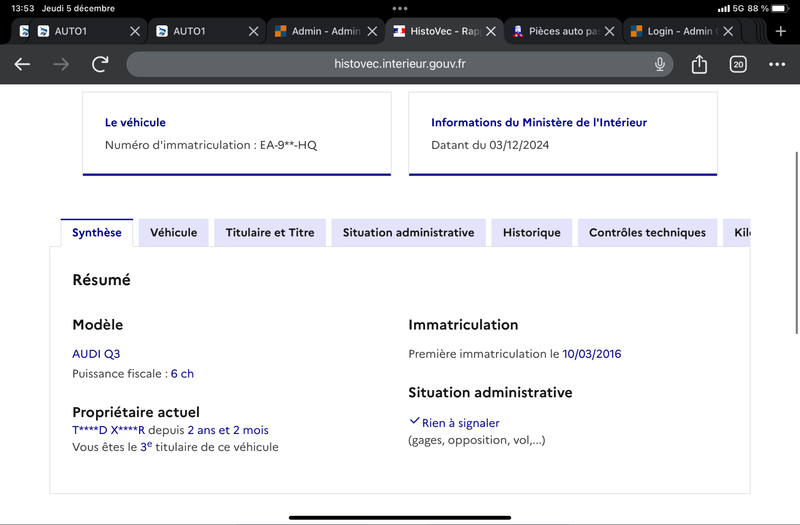This screenshot has width=800, height=525.
Task: Close the HistoVec tab
Action: click(491, 31)
